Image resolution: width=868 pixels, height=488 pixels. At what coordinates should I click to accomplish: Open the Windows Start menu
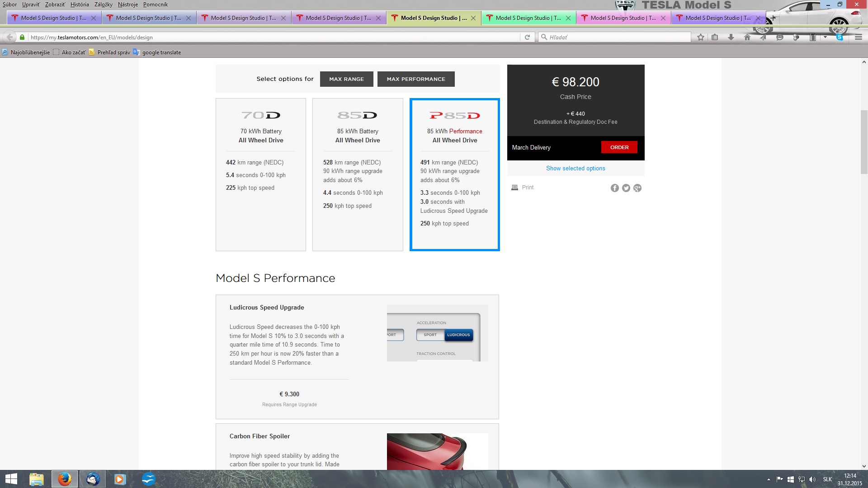click(x=11, y=479)
